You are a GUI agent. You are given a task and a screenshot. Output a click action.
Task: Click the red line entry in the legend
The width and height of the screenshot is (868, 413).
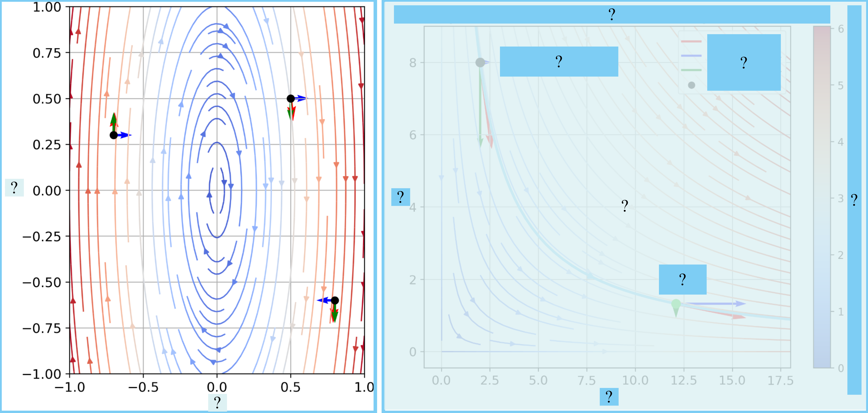[x=691, y=41]
